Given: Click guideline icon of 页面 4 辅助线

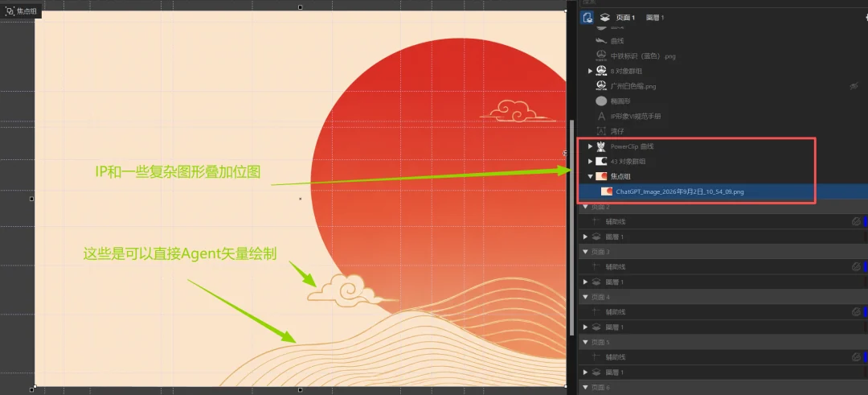Looking at the screenshot, I should [596, 312].
